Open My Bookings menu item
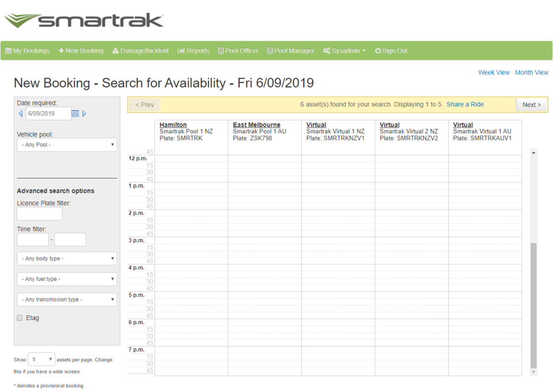The height and width of the screenshot is (392, 553). [28, 51]
